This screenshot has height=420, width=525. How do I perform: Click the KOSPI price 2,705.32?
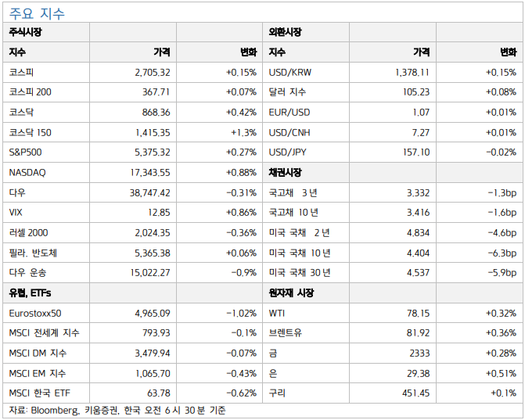click(x=153, y=72)
